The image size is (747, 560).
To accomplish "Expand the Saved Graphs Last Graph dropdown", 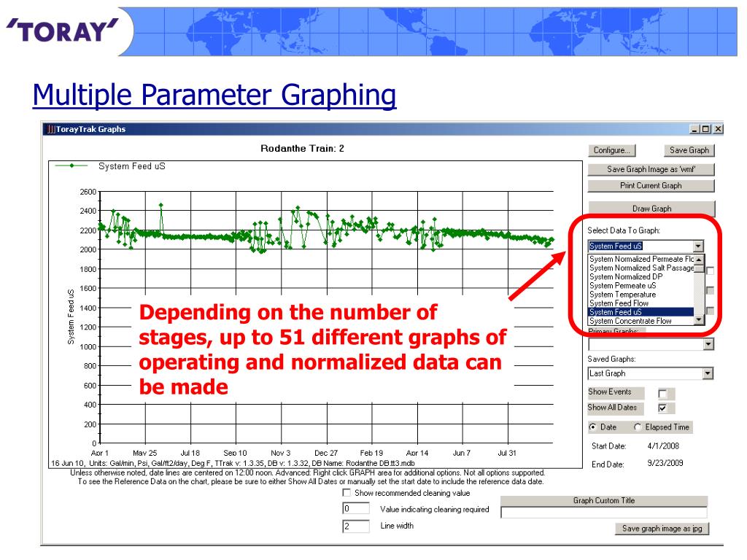I will click(x=708, y=373).
